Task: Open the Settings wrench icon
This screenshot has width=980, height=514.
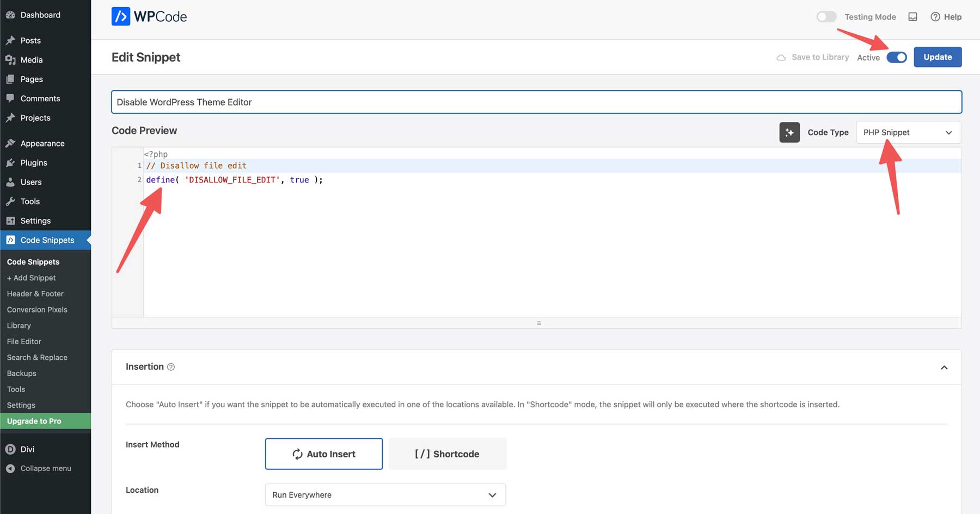Action: 10,221
